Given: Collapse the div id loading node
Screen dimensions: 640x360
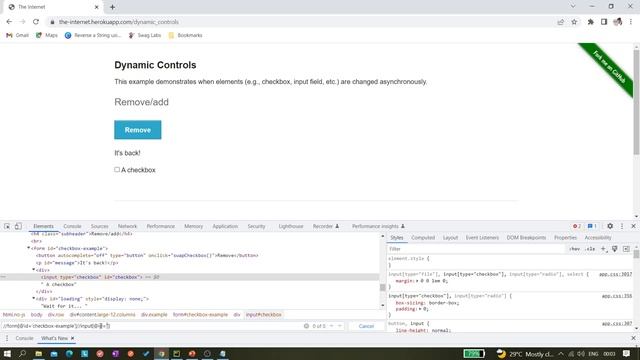Looking at the screenshot, I should pyautogui.click(x=34, y=299).
